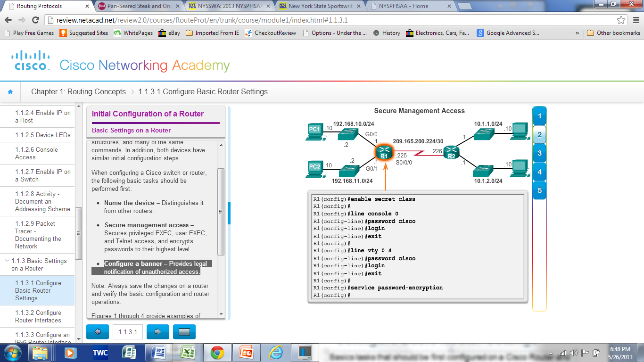Click the course home icon
This screenshot has height=362, width=644.
tap(10, 92)
